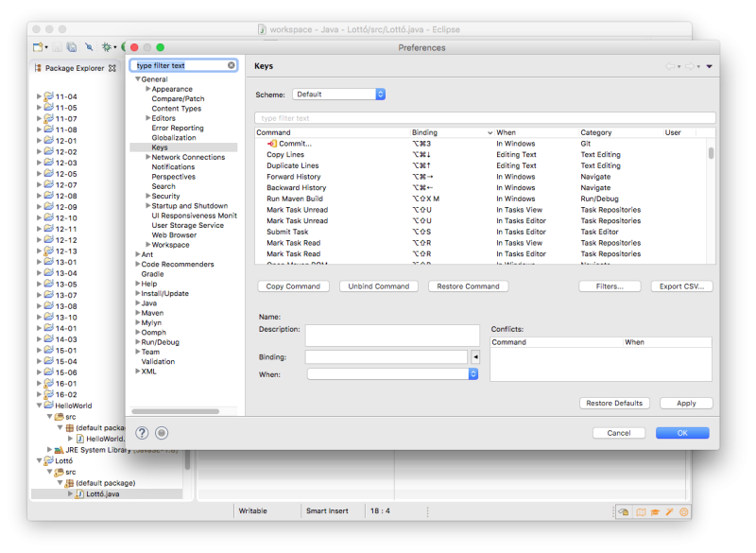Expand the Editors node
Viewport: 756px width, 553px height.
(x=148, y=118)
